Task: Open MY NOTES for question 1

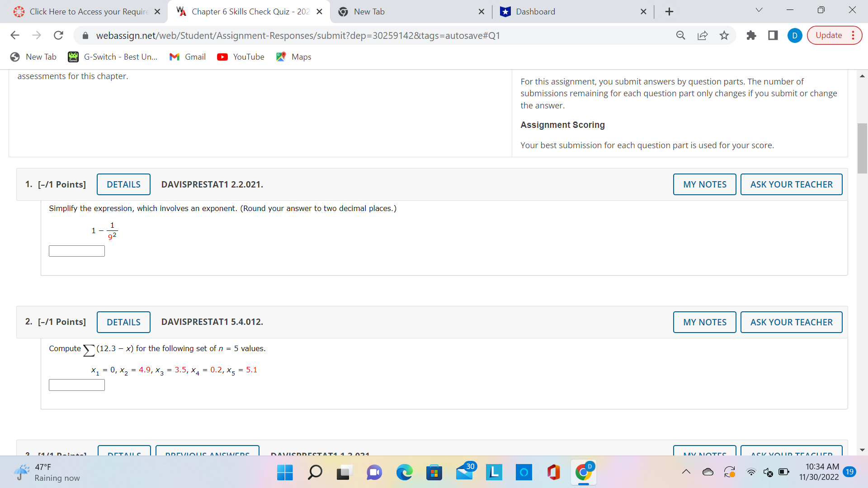Action: click(x=704, y=184)
